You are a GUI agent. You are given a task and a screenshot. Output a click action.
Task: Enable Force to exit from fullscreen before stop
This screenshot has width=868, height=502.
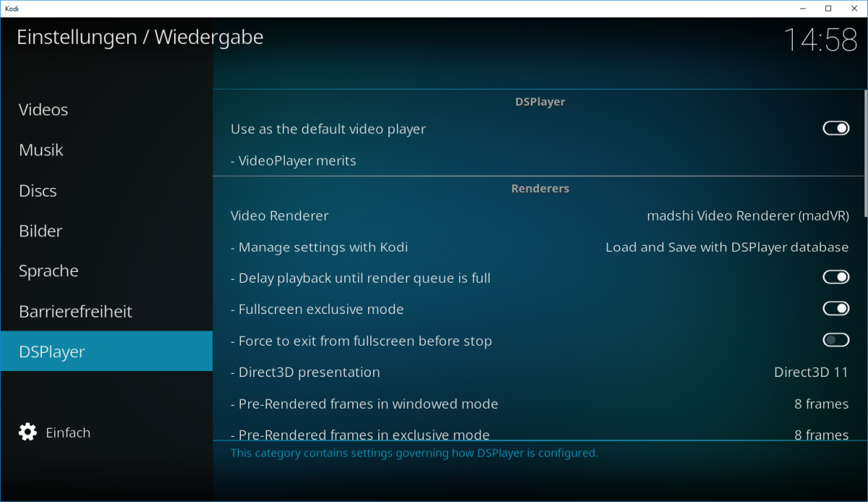[x=835, y=341]
